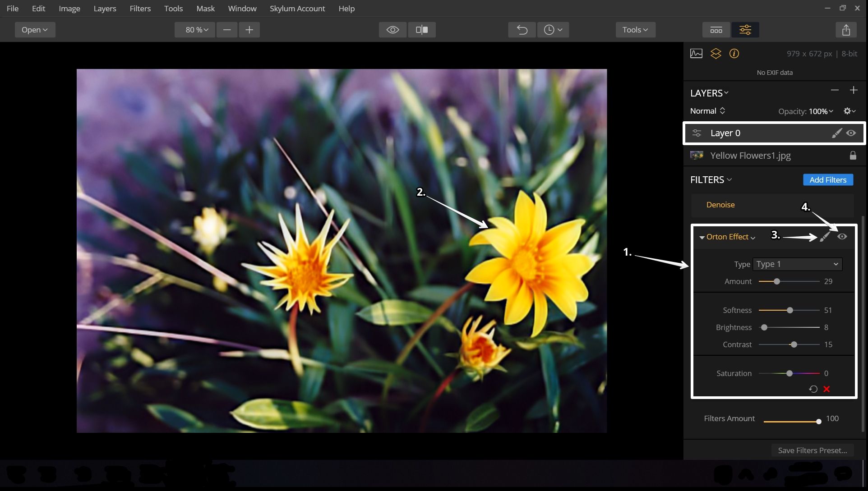Open the Filters menu
The image size is (868, 491).
(140, 9)
